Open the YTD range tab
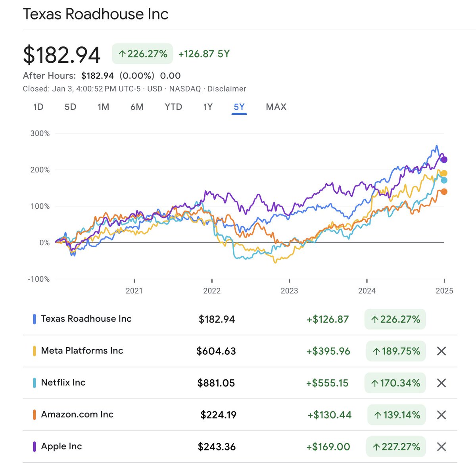476x473 pixels. [x=173, y=107]
